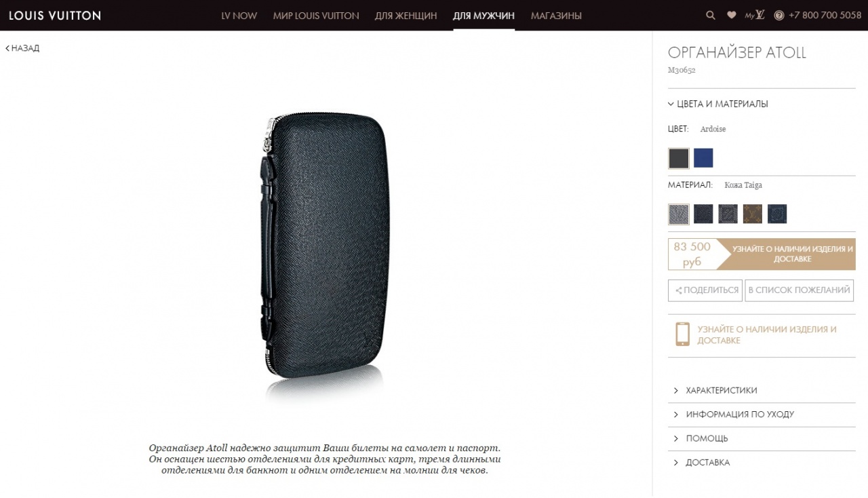Open the search magnifier icon
This screenshot has height=498, width=868.
click(x=711, y=15)
